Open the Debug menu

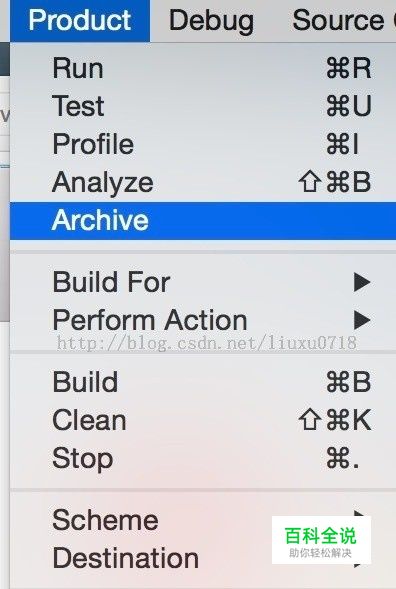click(x=211, y=20)
